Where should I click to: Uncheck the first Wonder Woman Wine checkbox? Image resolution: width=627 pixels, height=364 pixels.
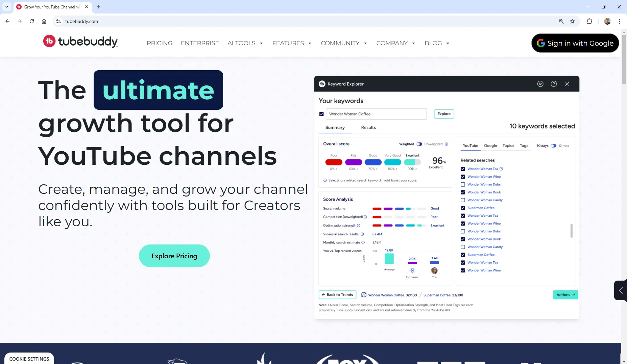tap(463, 177)
